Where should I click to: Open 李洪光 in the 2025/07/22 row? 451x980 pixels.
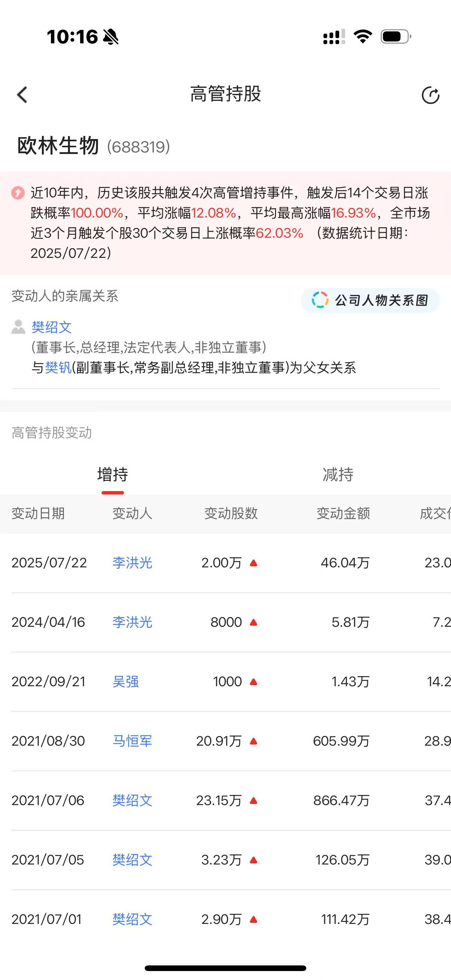(x=132, y=563)
